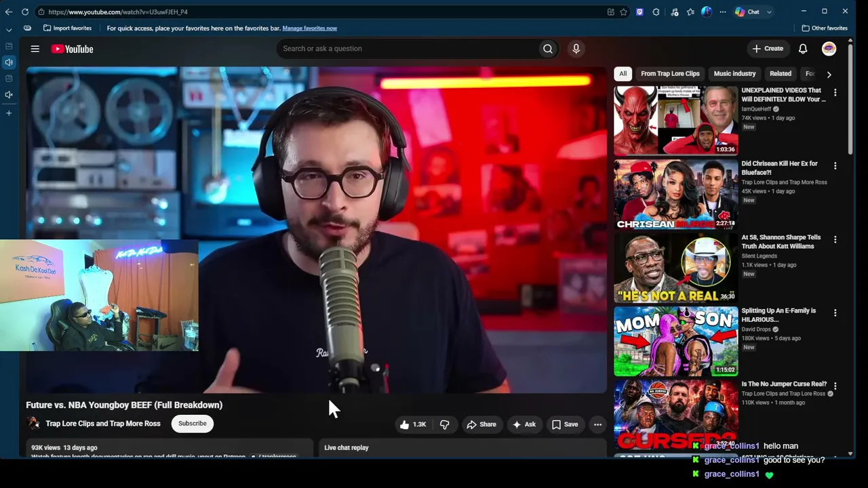Viewport: 868px width, 488px height.
Task: Open the YouTube account avatar menu
Action: (829, 49)
